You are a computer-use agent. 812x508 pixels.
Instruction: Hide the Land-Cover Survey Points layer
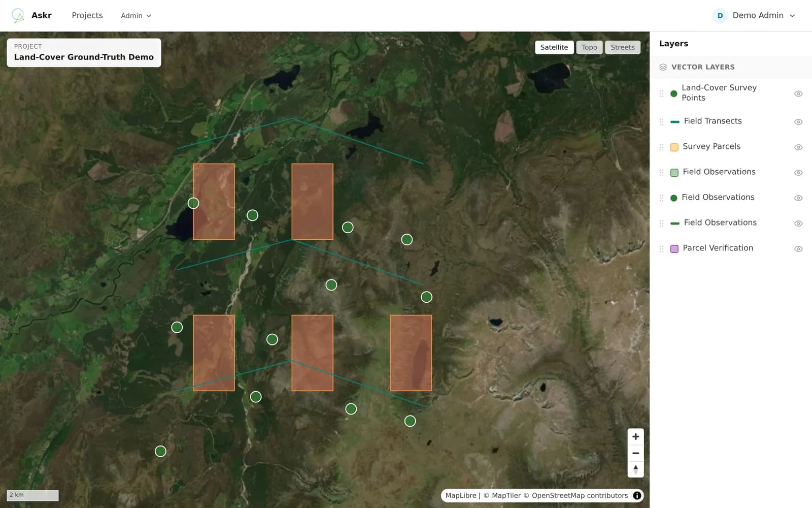pyautogui.click(x=798, y=94)
